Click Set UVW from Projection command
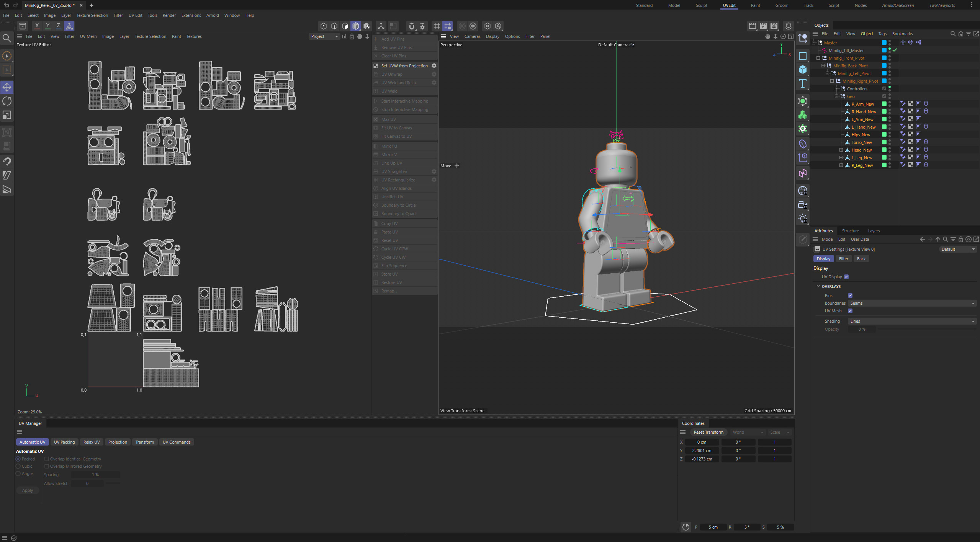The image size is (980, 542). coord(404,66)
